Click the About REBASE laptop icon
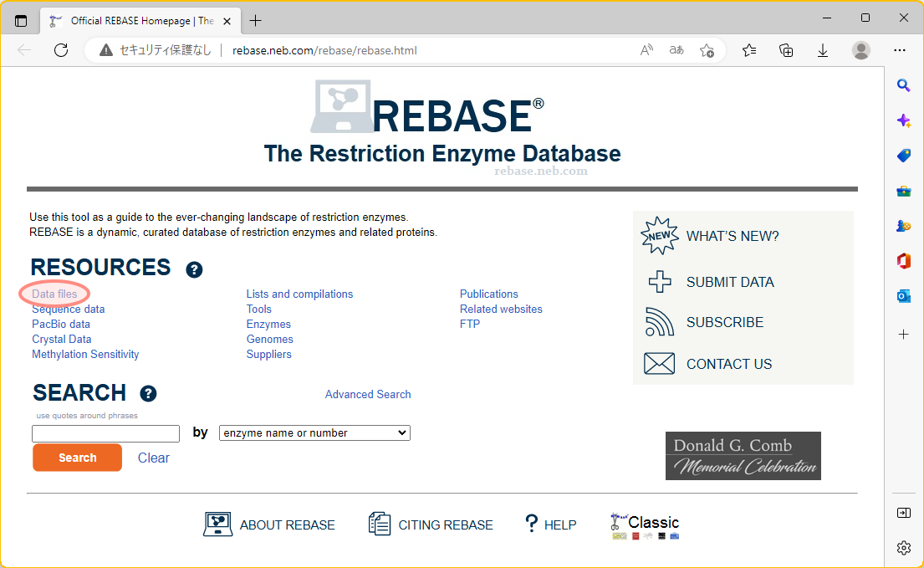The height and width of the screenshot is (568, 924). click(x=218, y=524)
